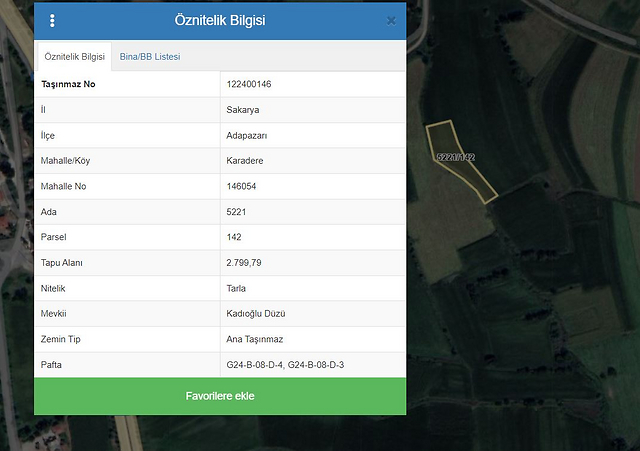Select the Ada value 5221

point(237,212)
